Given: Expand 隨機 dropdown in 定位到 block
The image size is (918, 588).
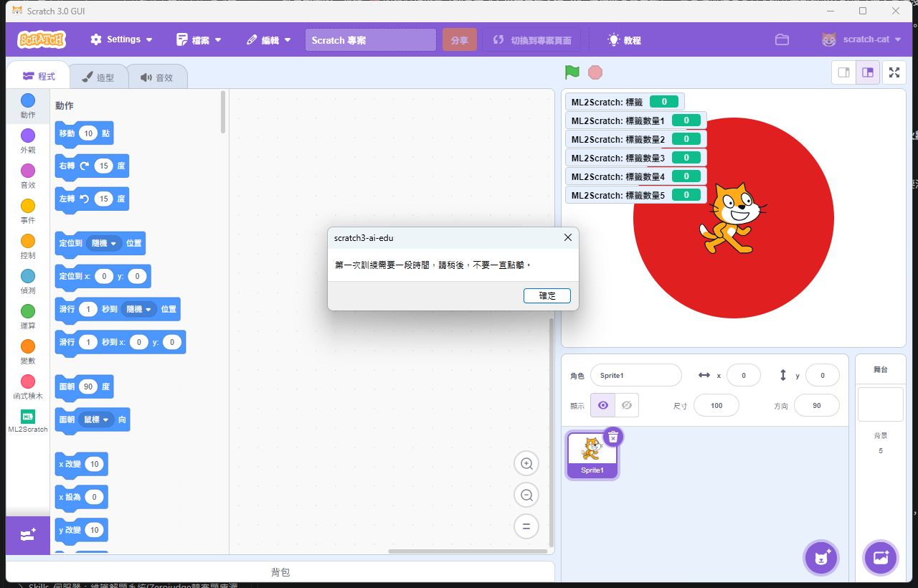Looking at the screenshot, I should pos(104,243).
